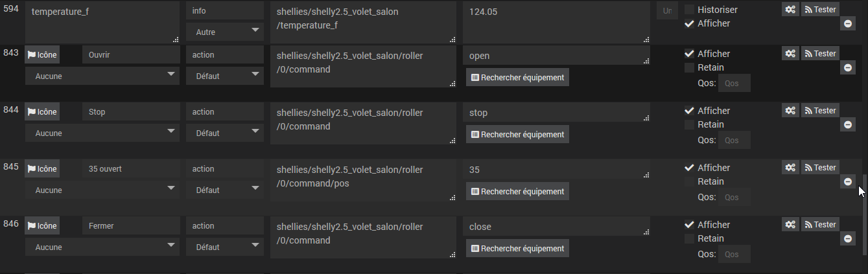Click gear icon on temperature_f row

coord(790,9)
